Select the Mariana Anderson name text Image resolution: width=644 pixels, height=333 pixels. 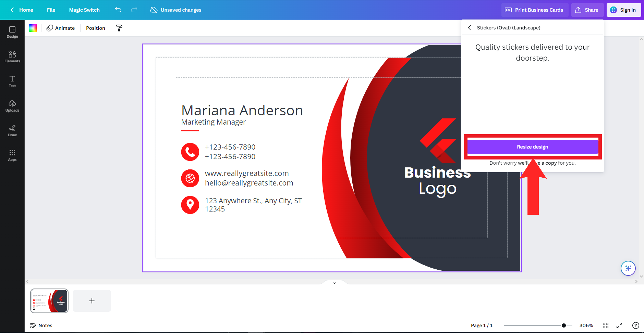tap(242, 111)
